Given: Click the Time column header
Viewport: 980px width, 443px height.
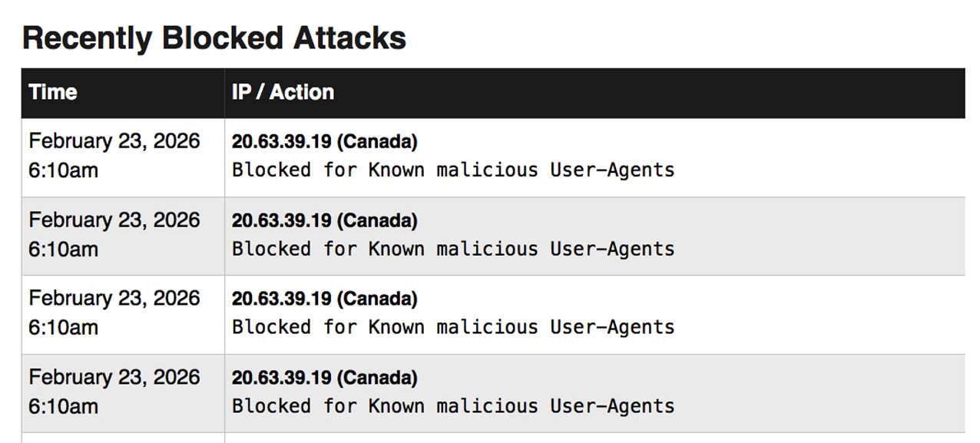Looking at the screenshot, I should (x=53, y=92).
